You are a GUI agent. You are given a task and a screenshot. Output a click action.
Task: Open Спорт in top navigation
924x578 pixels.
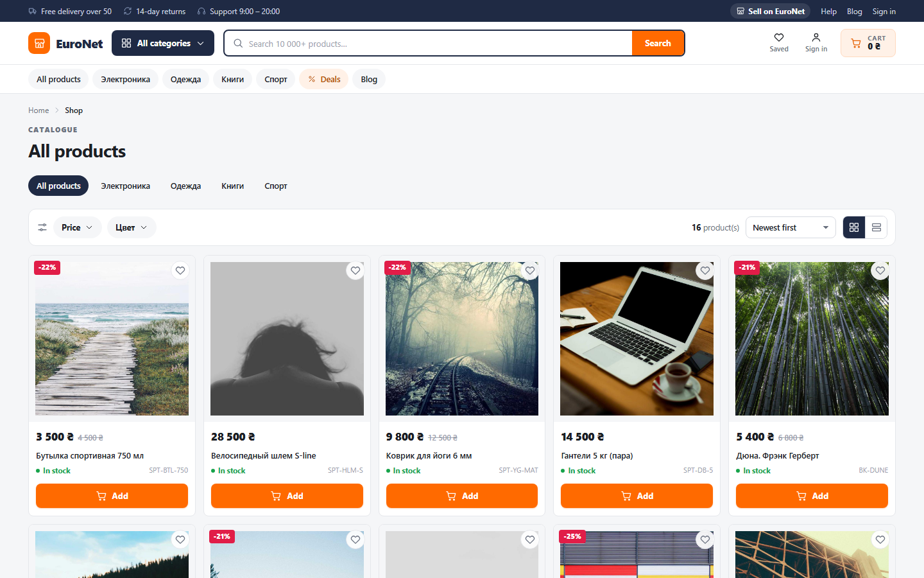(x=276, y=79)
